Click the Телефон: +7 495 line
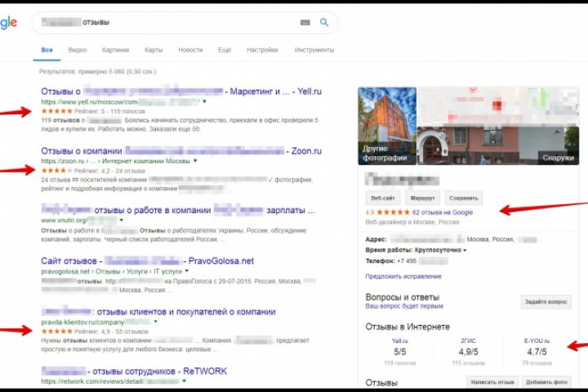 (407, 261)
